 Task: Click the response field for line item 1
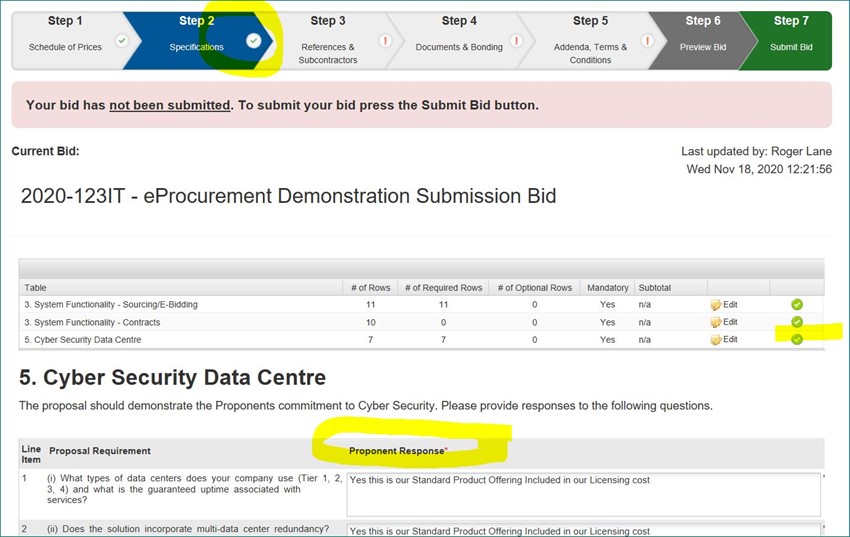pos(583,494)
